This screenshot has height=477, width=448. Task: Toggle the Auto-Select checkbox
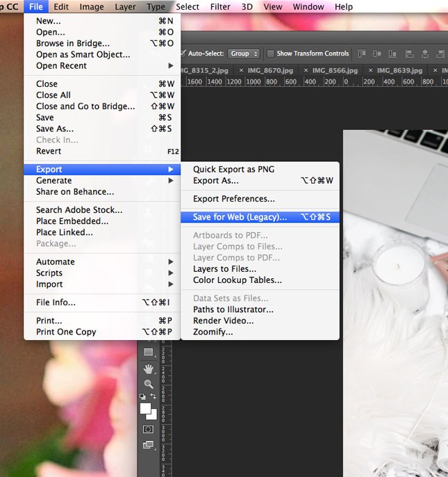coord(183,54)
